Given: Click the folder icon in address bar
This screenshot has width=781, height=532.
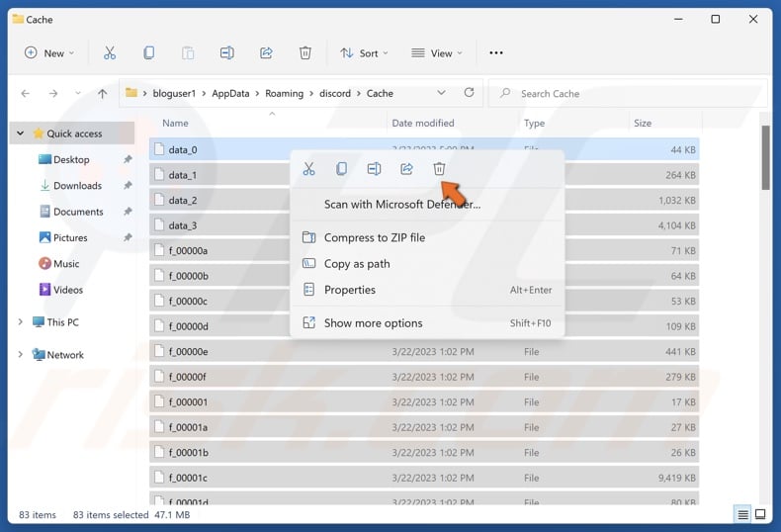Looking at the screenshot, I should pos(131,93).
